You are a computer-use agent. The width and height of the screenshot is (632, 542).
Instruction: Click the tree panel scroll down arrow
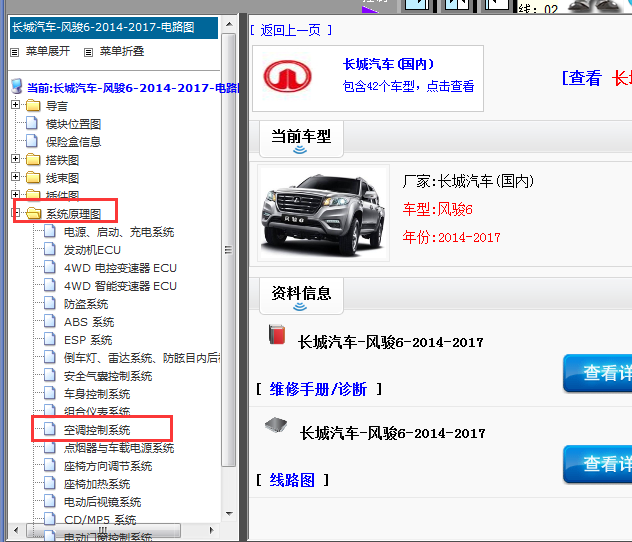[229, 514]
